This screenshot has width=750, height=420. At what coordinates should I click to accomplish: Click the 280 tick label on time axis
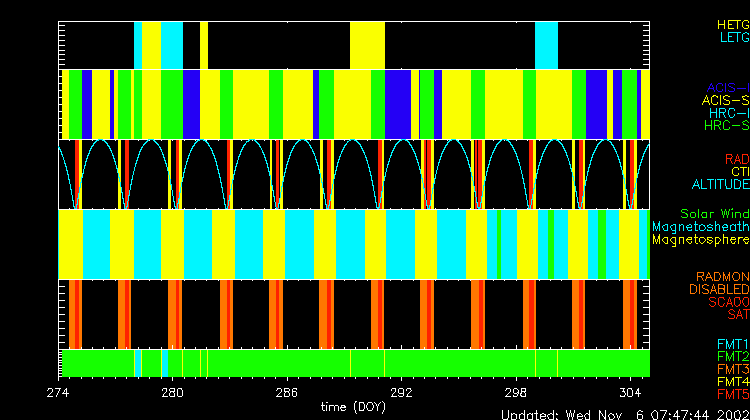pyautogui.click(x=172, y=393)
